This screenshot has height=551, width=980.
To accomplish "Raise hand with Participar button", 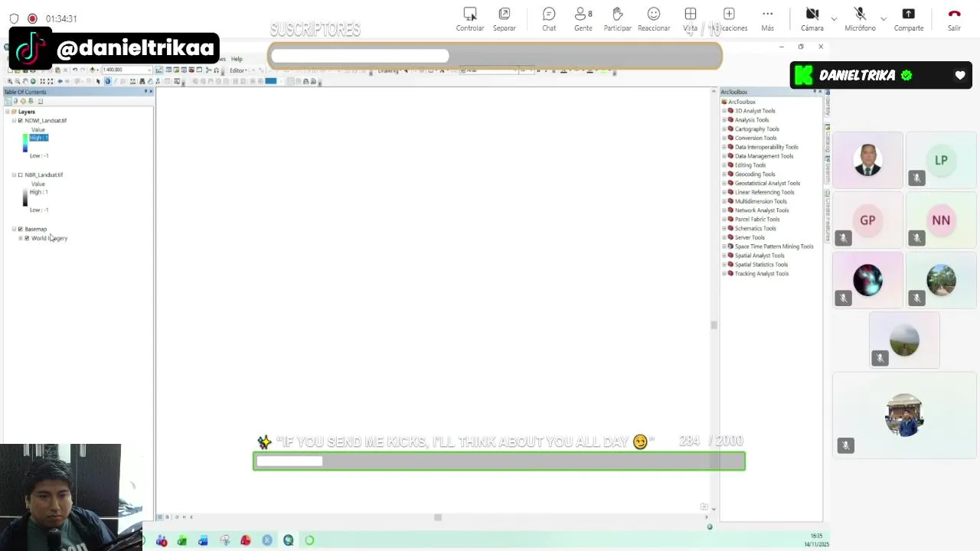I will tap(617, 18).
